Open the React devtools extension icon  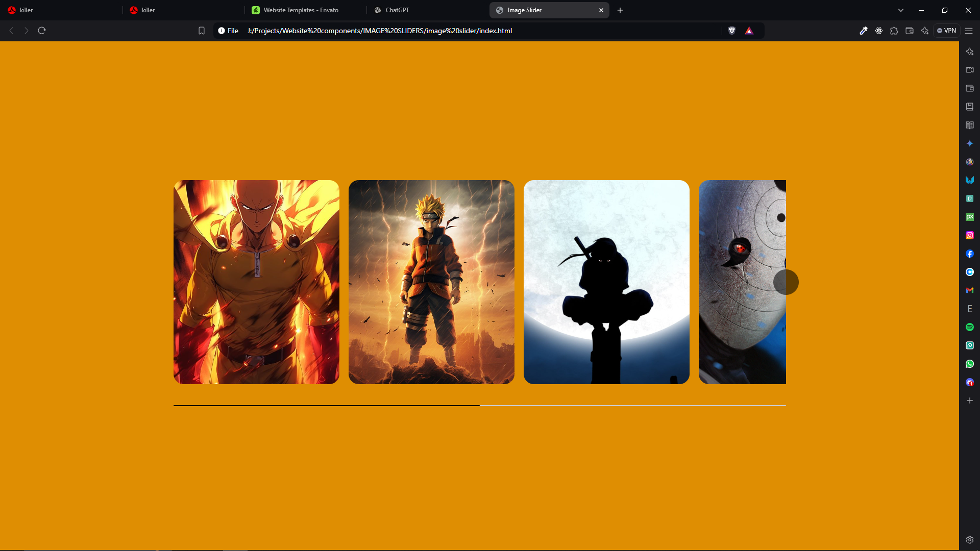coord(879,31)
